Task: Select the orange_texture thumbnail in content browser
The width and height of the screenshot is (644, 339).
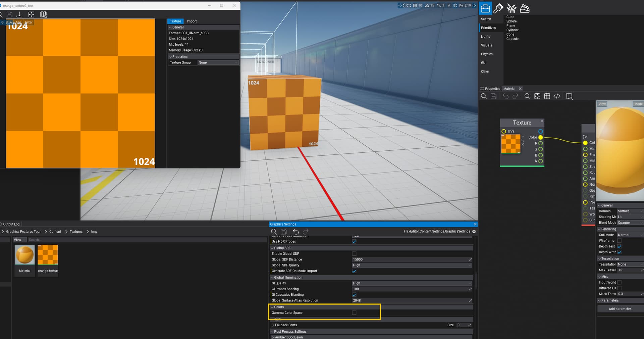Action: (x=48, y=255)
